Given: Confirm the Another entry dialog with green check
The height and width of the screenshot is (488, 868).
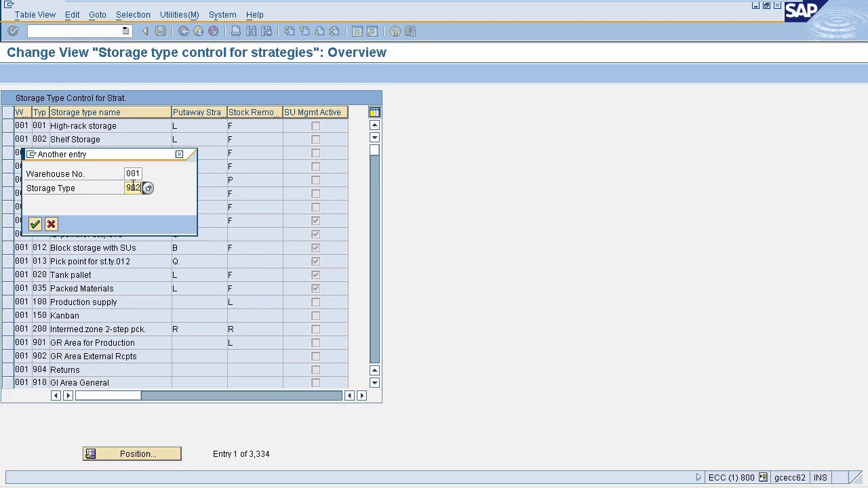Looking at the screenshot, I should (x=35, y=224).
